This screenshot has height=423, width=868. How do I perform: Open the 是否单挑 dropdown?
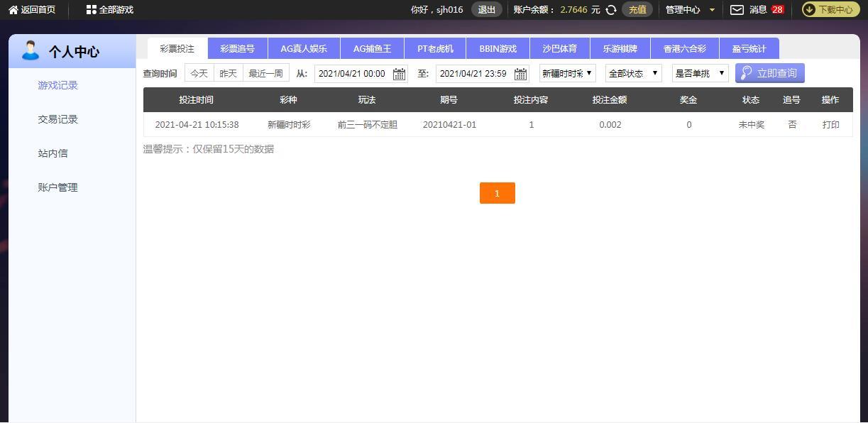click(700, 73)
